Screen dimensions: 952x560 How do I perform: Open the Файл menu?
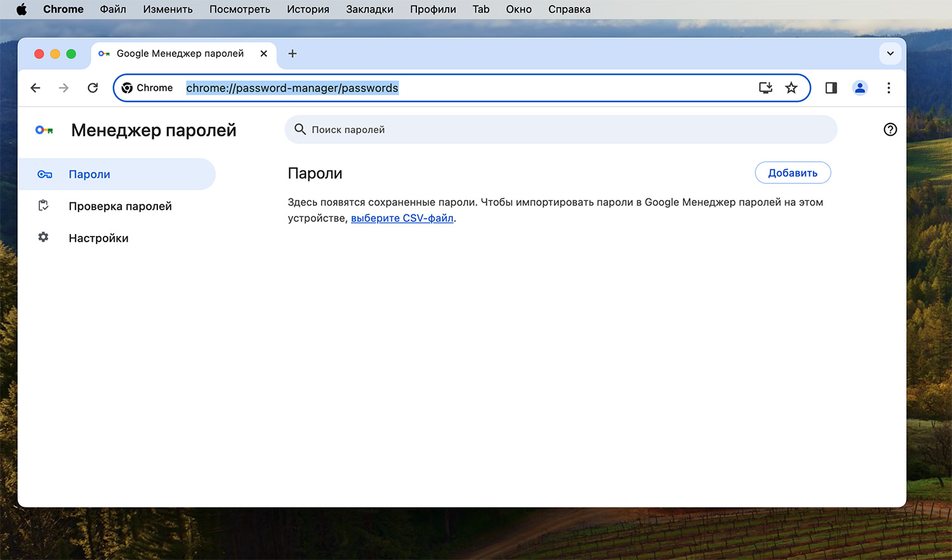tap(113, 10)
